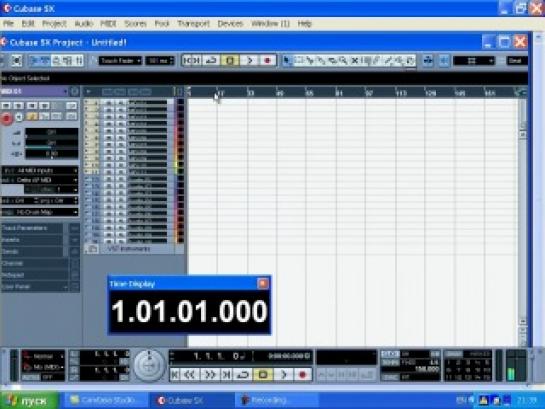Click Record in the project toolbar
Image resolution: width=545 pixels, height=409 pixels.
coord(267,60)
